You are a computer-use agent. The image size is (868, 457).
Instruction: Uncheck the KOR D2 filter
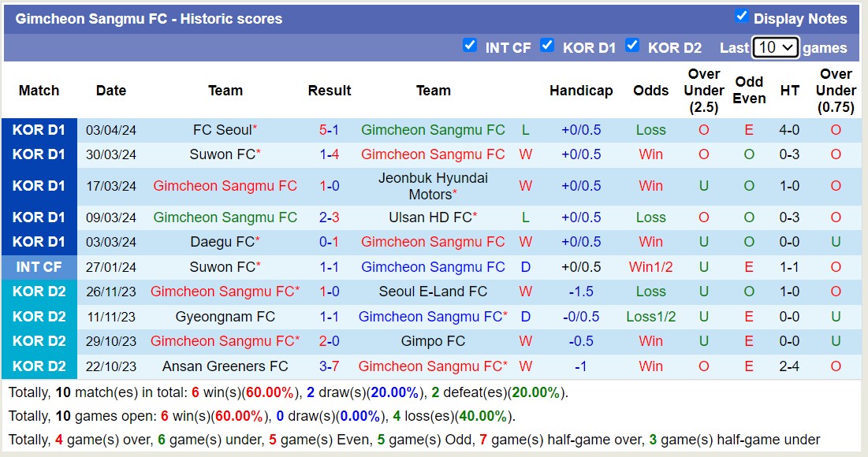coord(632,46)
